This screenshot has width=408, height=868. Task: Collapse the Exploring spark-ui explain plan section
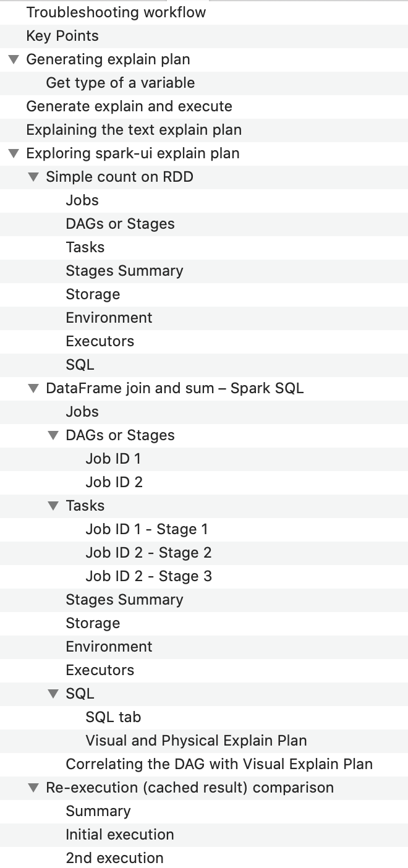click(x=13, y=153)
